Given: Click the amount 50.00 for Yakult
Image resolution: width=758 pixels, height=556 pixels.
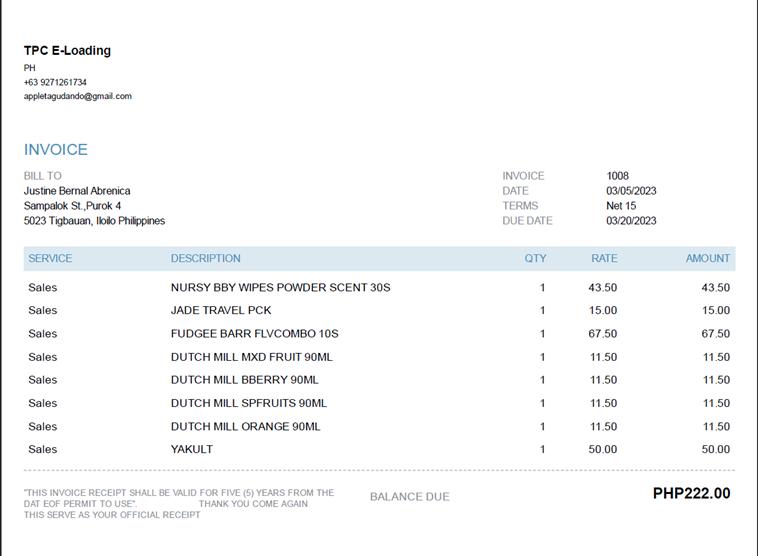Looking at the screenshot, I should click(715, 450).
